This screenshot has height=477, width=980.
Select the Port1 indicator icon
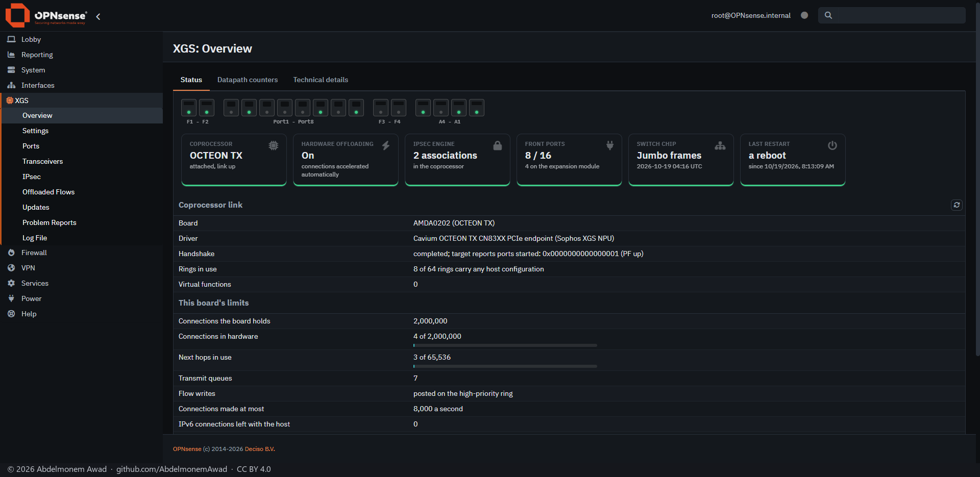tap(231, 108)
